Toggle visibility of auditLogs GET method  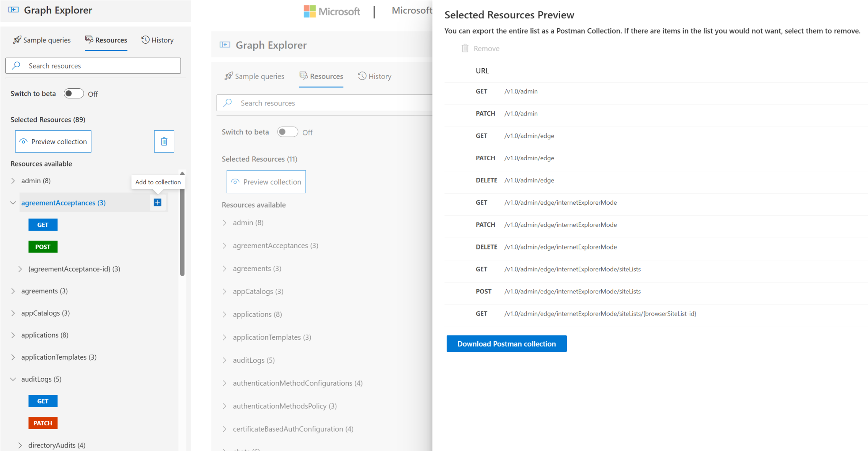[43, 401]
